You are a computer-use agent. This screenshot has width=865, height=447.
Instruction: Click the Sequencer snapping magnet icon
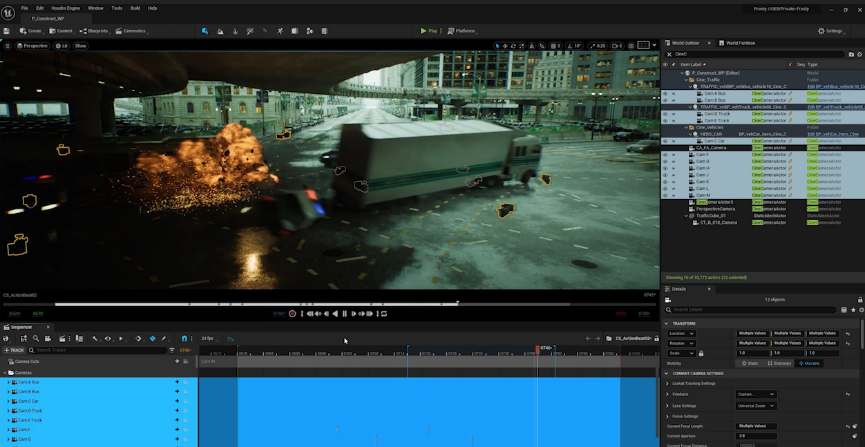tap(184, 339)
